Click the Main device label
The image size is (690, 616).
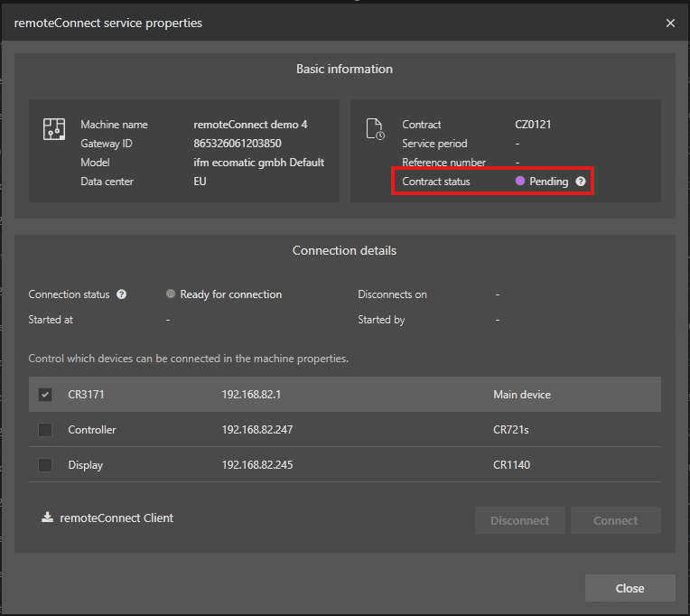[522, 394]
